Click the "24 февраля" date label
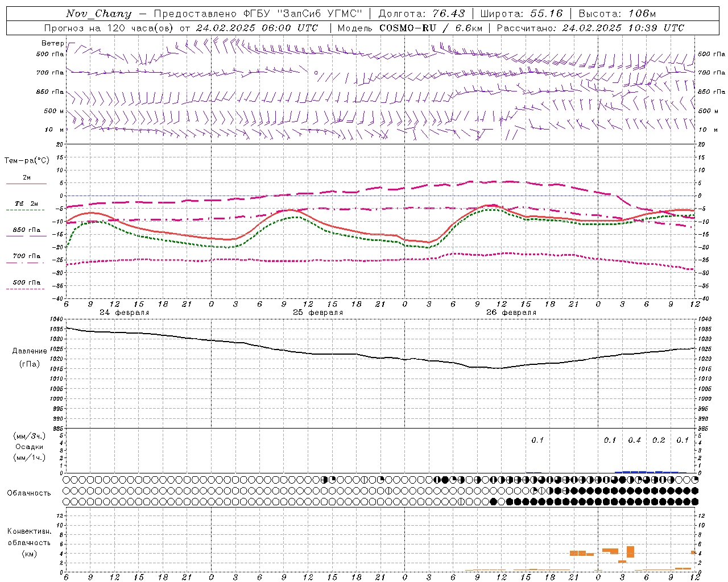This screenshot has width=728, height=582. pyautogui.click(x=125, y=313)
